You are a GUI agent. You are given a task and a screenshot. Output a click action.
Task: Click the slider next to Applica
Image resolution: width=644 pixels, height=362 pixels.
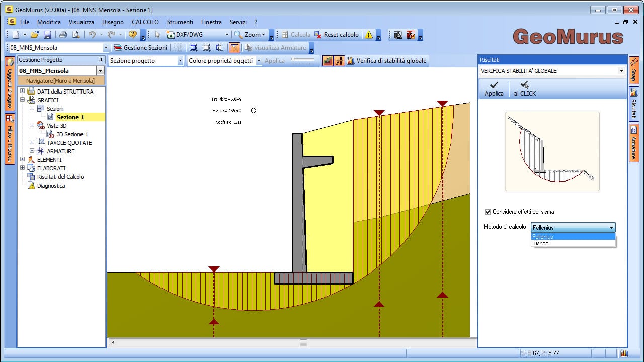tap(303, 60)
